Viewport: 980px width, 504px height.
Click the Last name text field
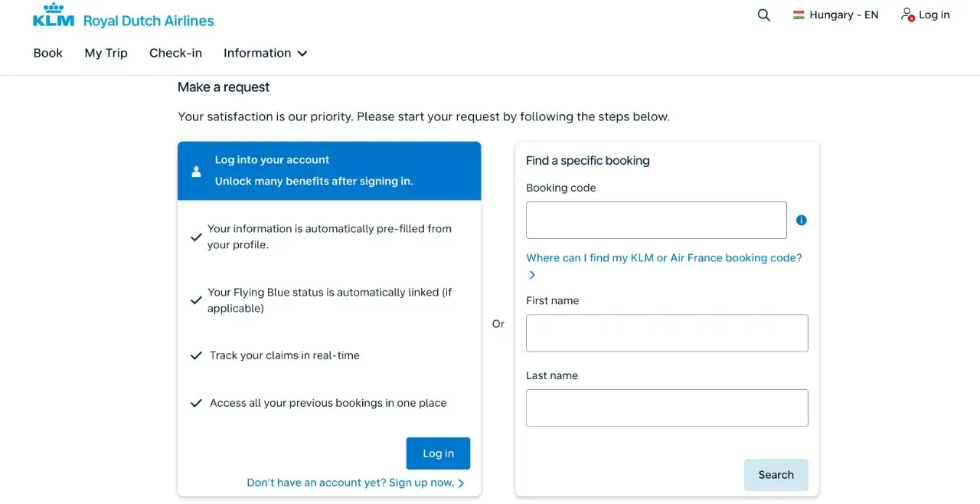click(x=667, y=408)
